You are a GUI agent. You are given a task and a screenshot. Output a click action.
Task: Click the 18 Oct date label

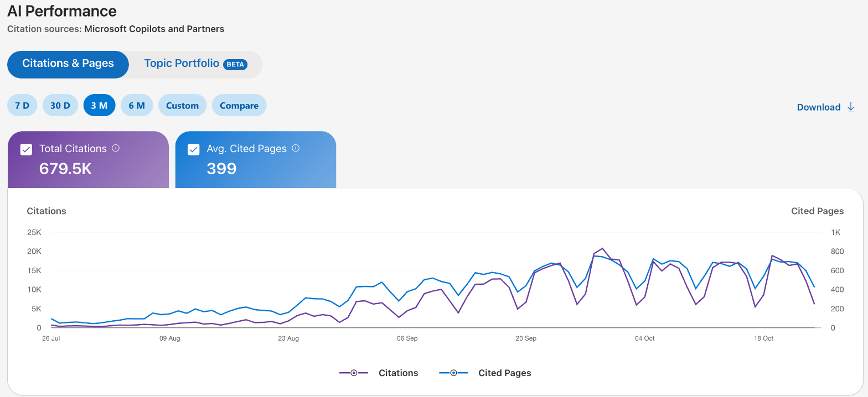click(x=764, y=338)
